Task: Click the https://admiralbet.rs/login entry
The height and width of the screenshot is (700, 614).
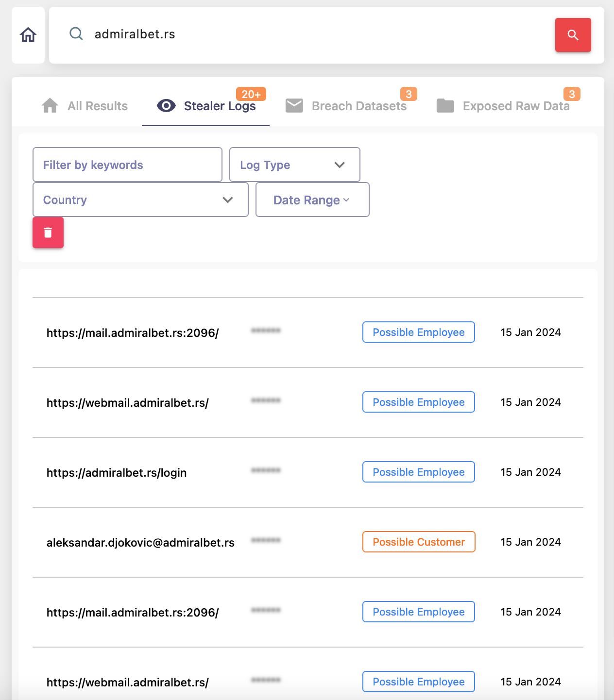Action: [117, 472]
